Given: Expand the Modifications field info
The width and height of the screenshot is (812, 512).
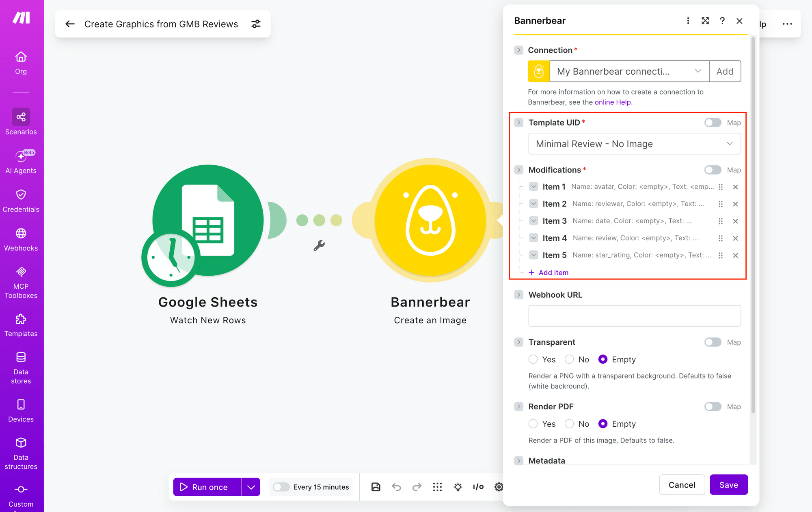Looking at the screenshot, I should coord(518,170).
